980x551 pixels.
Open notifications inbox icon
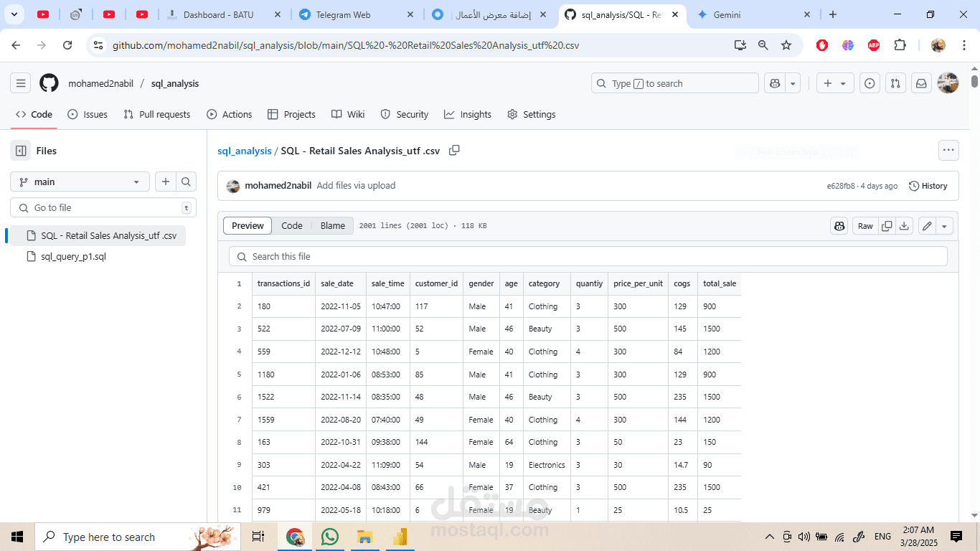point(921,83)
